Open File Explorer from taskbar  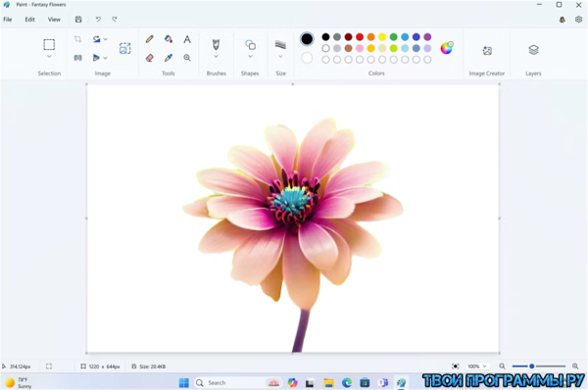(329, 383)
